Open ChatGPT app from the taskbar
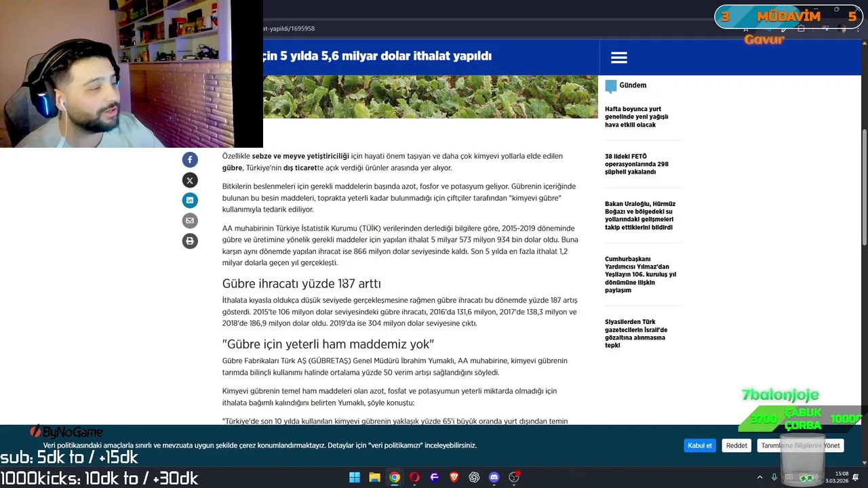 pos(474,477)
